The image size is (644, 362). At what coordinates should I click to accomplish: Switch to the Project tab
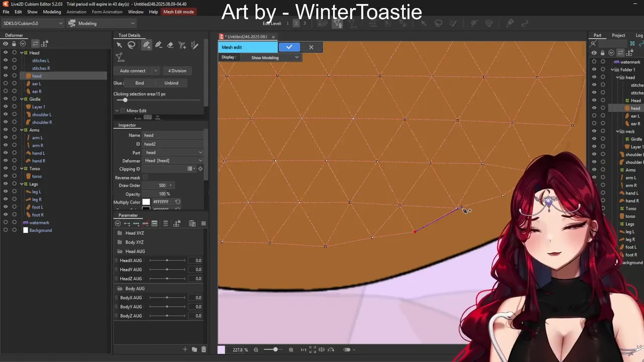click(x=618, y=35)
